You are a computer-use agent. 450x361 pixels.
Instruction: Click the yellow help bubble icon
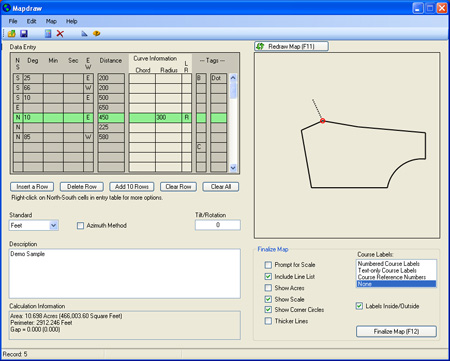click(96, 33)
